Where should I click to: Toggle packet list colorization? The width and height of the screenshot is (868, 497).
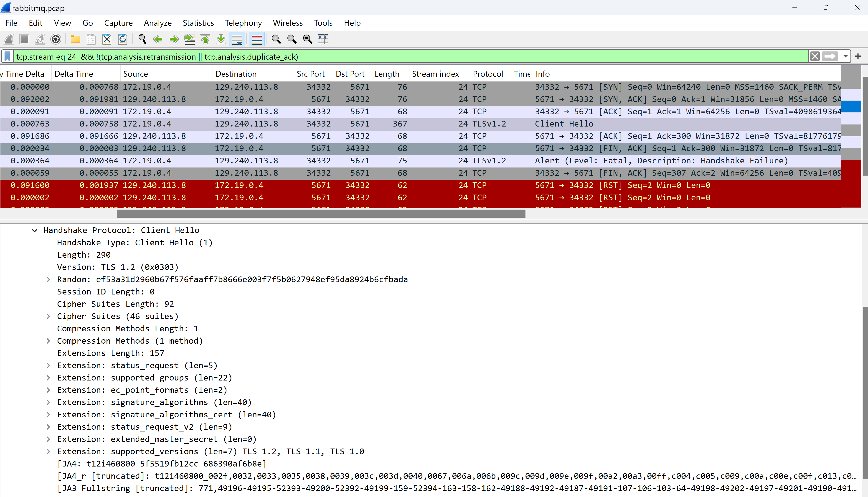click(x=256, y=39)
